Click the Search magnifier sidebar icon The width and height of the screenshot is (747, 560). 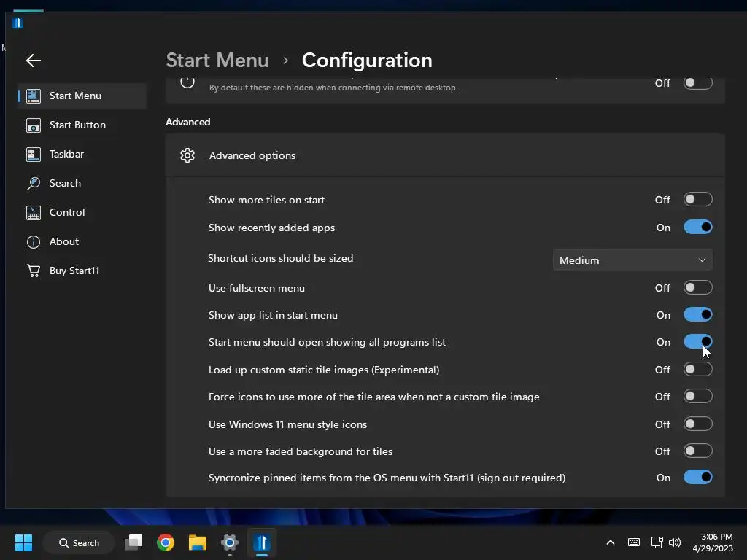[34, 183]
